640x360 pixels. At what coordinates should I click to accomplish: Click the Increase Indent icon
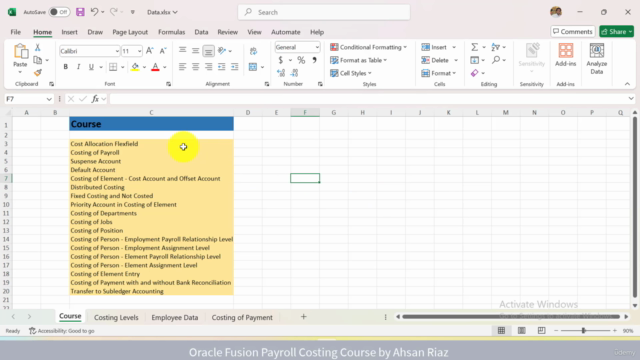[235, 67]
